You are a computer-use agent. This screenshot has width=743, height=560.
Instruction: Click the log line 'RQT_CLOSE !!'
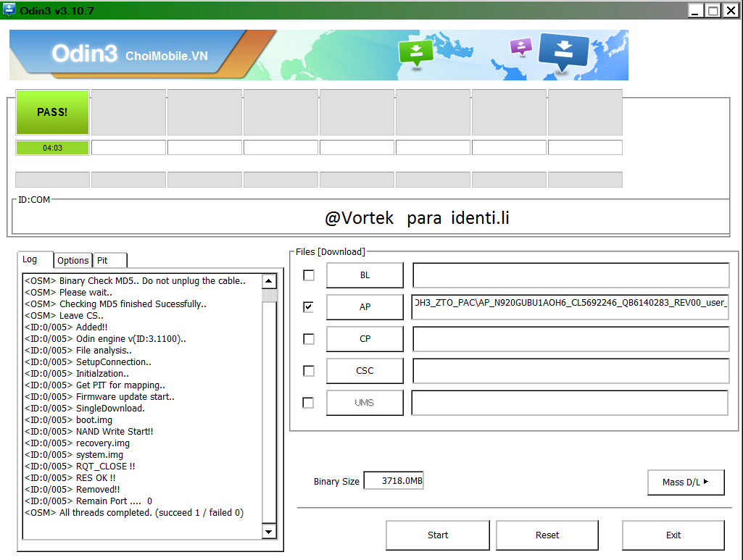[x=80, y=467]
